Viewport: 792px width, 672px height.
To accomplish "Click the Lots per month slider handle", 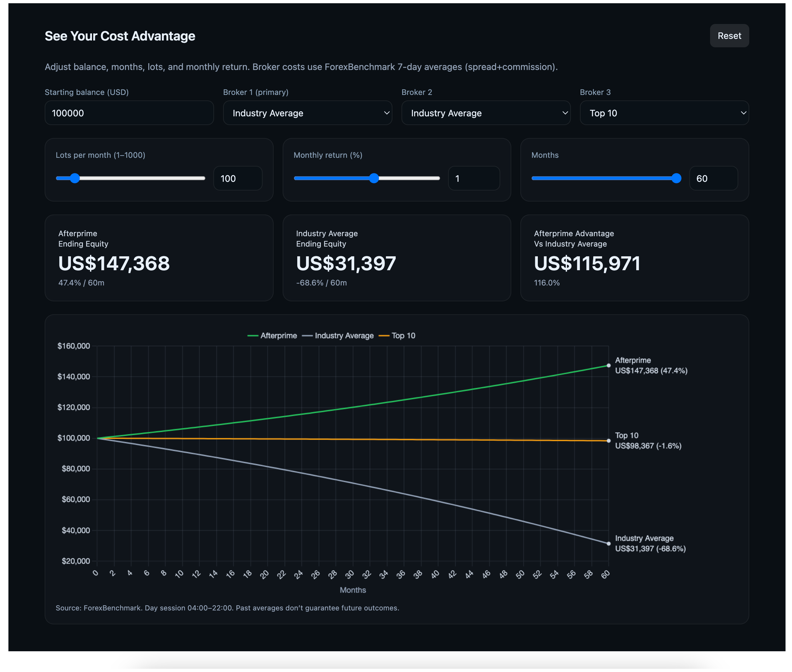I will (x=74, y=178).
